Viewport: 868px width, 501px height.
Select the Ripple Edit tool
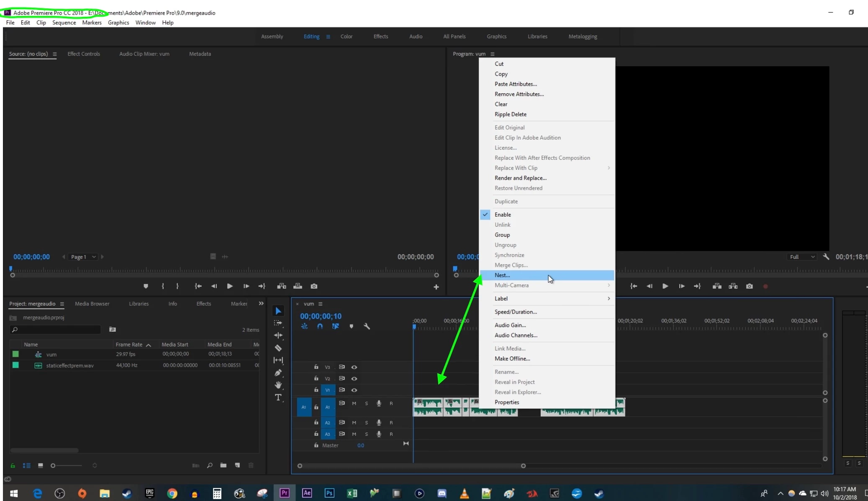[x=278, y=335]
